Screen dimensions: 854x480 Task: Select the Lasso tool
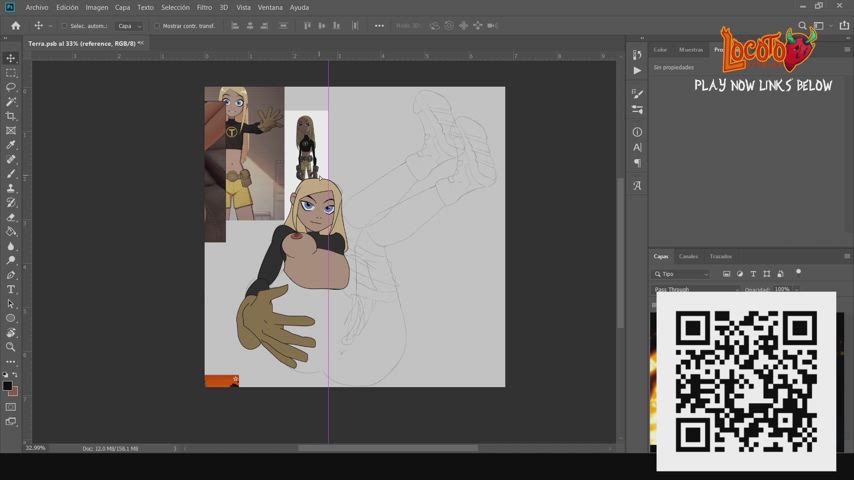click(10, 87)
